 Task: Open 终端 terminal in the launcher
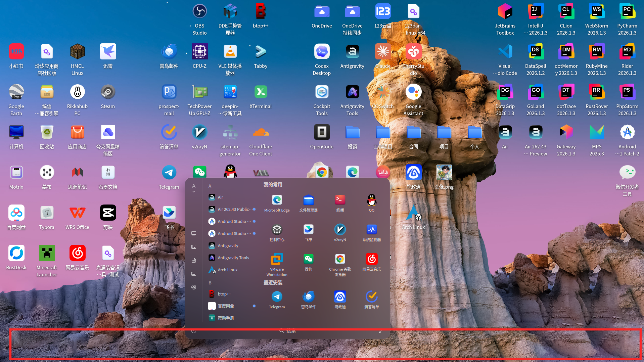340,203
